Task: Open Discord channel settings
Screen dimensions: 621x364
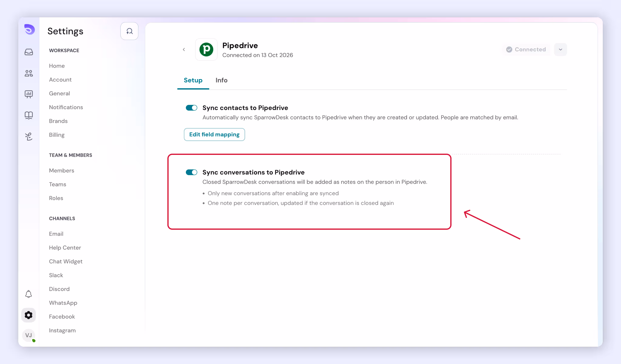Action: point(59,289)
